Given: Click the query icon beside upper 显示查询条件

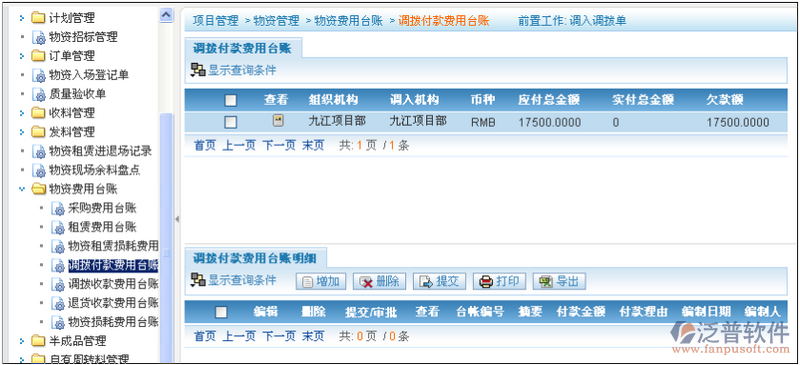Looking at the screenshot, I should click(198, 70).
